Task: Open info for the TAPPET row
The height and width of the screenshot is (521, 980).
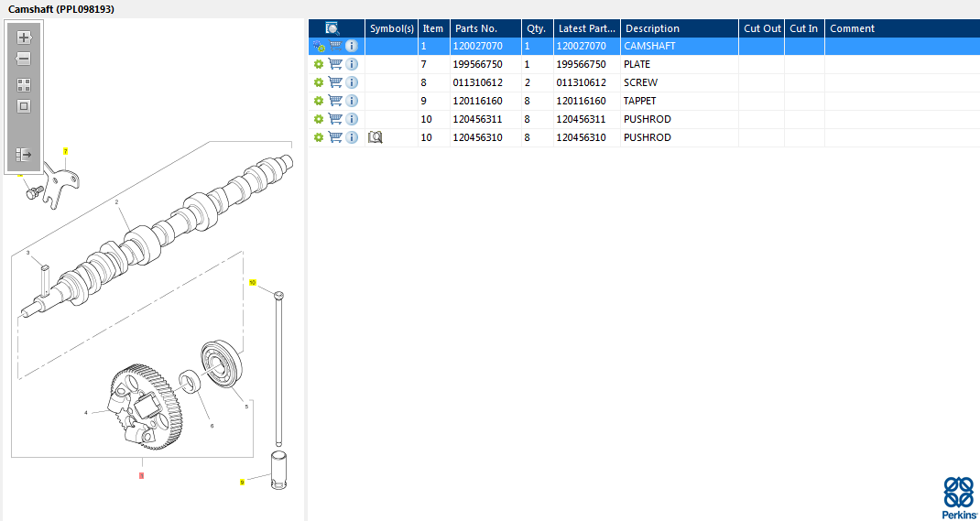Action: (352, 101)
